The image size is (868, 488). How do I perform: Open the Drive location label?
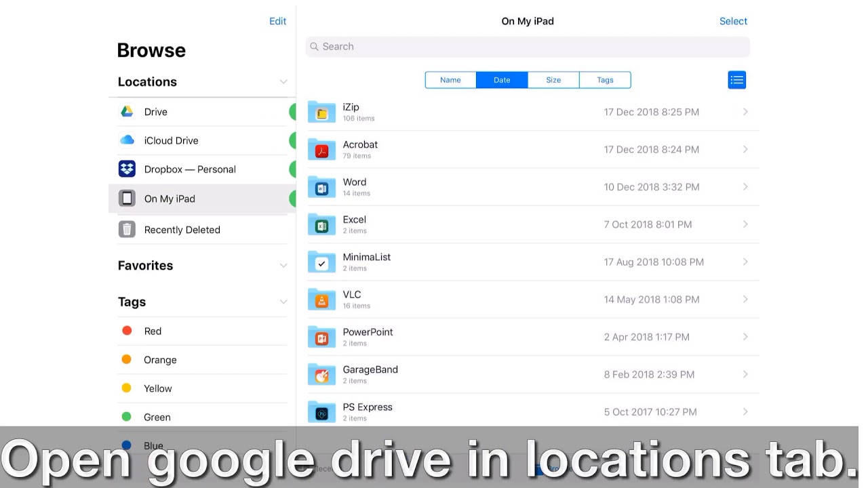click(x=155, y=112)
